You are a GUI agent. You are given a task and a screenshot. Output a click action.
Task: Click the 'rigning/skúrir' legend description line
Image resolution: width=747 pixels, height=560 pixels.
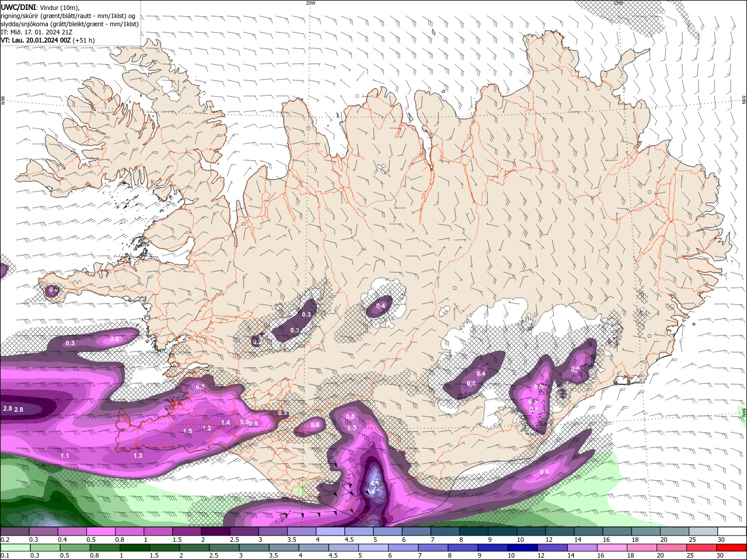tap(69, 16)
